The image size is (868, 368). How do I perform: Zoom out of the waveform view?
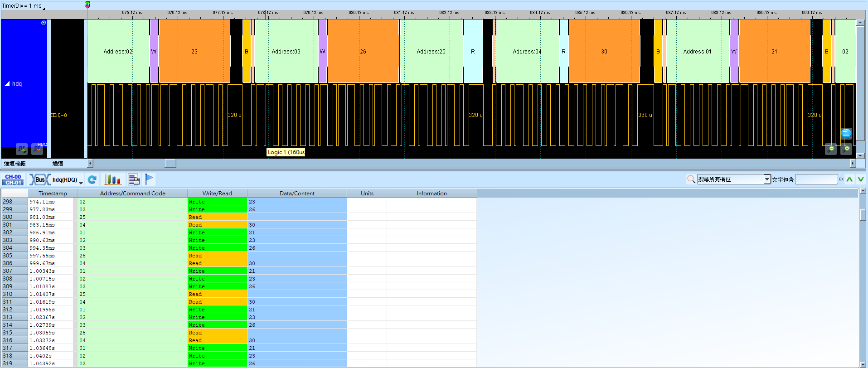pos(831,149)
